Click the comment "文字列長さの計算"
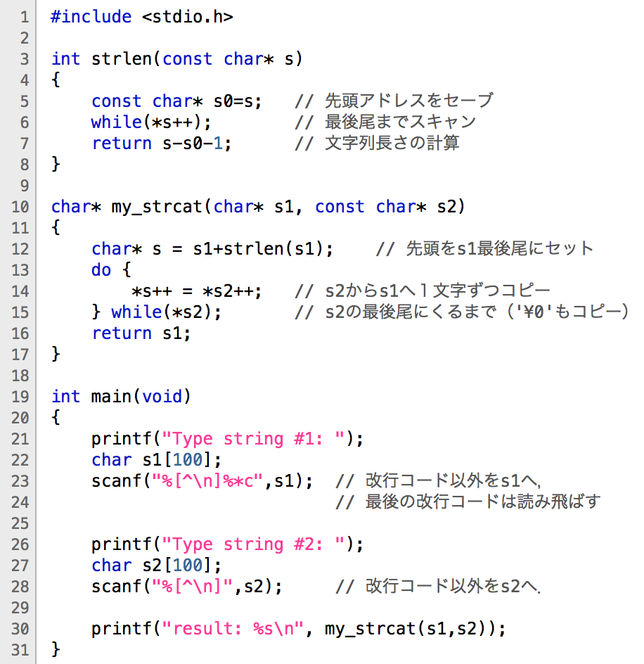The width and height of the screenshot is (644, 664). (x=392, y=143)
